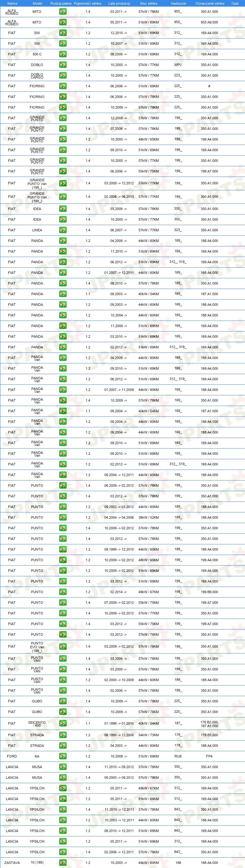Click the fuel icon in the GRANDE PUNTO 48kW / 65KM row
This screenshot has height=868, width=245.
pyautogui.click(x=63, y=140)
